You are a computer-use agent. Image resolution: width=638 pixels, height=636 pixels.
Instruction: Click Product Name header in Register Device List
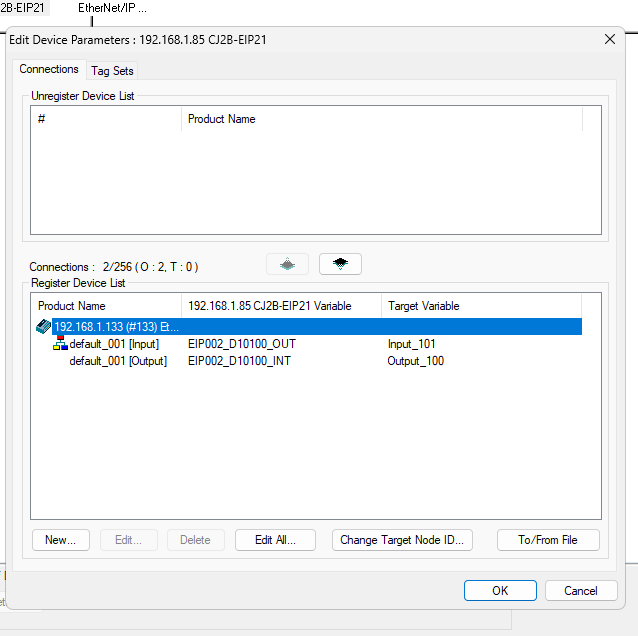[x=107, y=306]
